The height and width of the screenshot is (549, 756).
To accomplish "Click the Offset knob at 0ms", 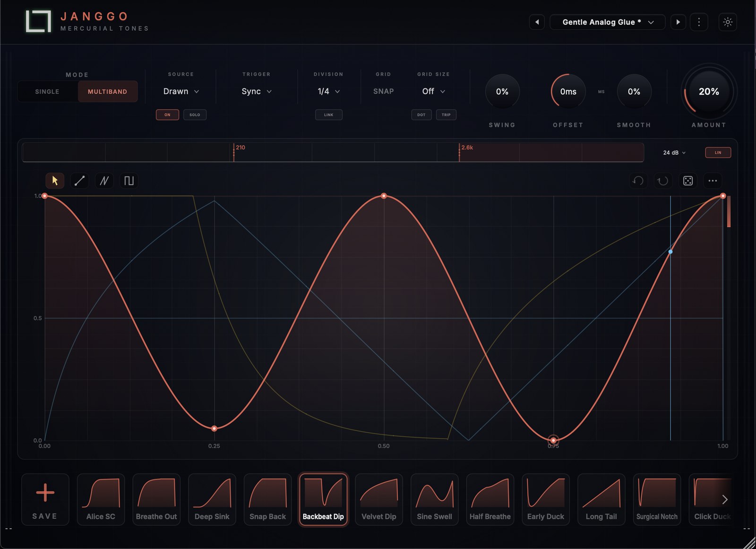I will pos(568,91).
